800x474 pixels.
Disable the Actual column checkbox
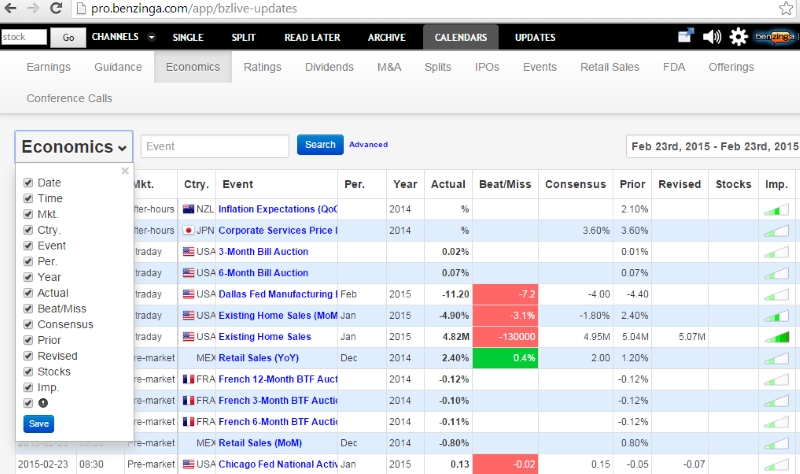(x=28, y=293)
